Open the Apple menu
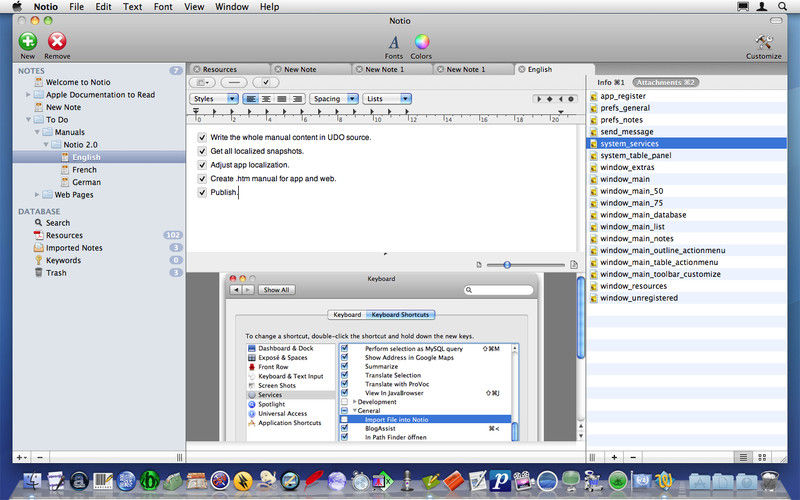Screen dimensions: 800x500 click(x=17, y=7)
